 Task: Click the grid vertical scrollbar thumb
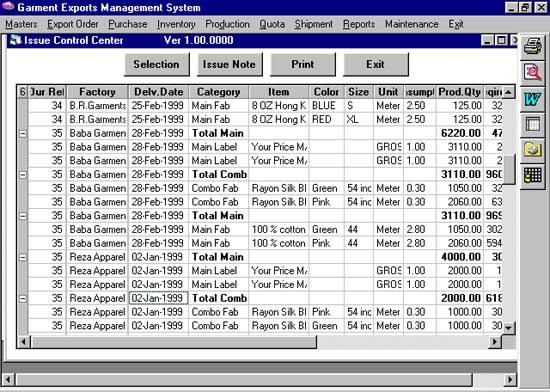tap(508, 169)
